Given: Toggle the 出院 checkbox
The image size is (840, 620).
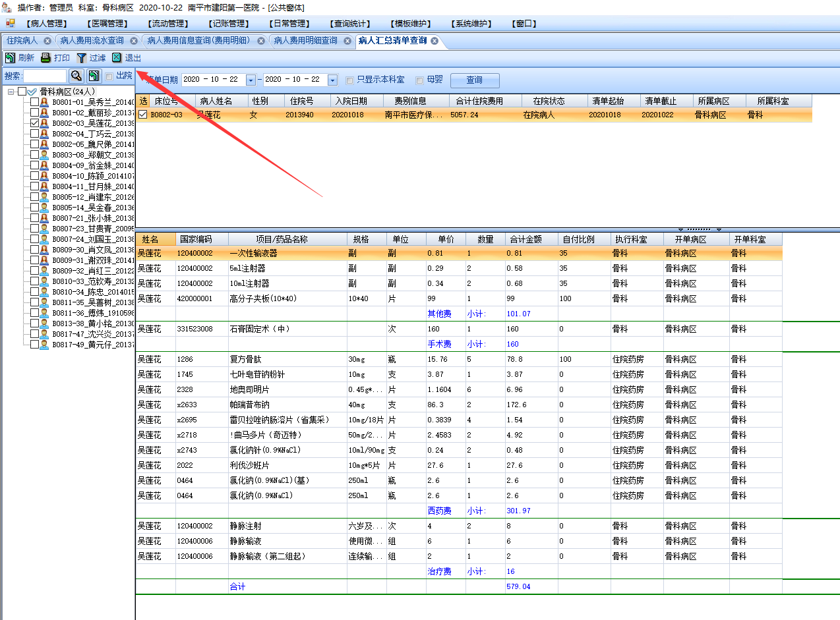Looking at the screenshot, I should [109, 76].
